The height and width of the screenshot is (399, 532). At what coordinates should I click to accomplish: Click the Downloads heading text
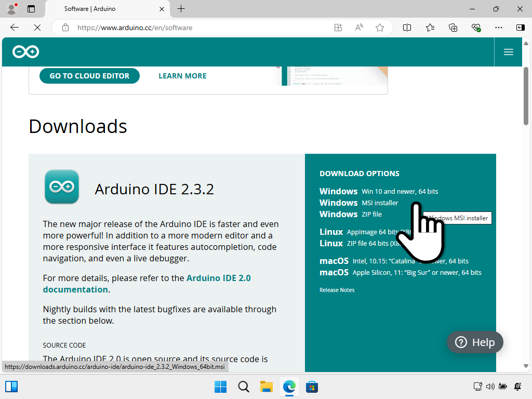click(78, 126)
